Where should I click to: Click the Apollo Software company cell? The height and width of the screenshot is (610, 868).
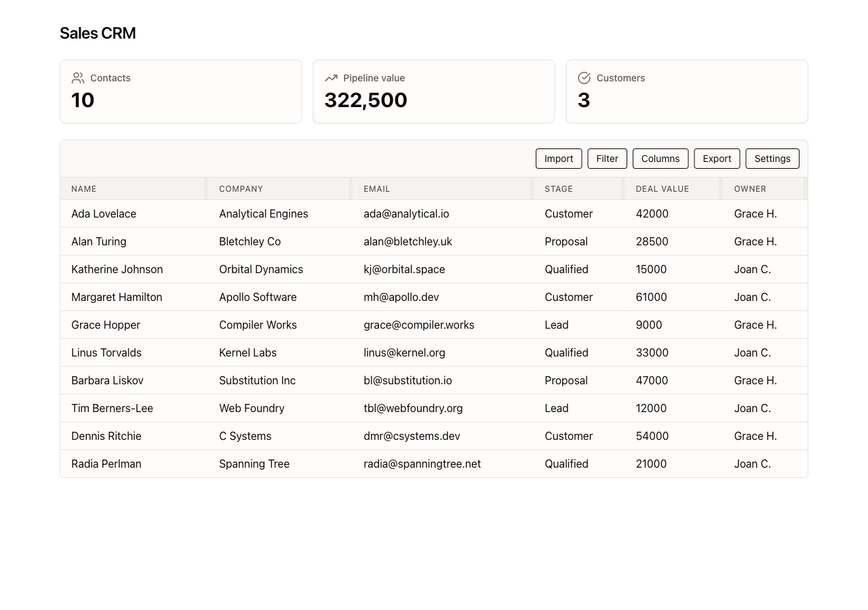click(280, 297)
